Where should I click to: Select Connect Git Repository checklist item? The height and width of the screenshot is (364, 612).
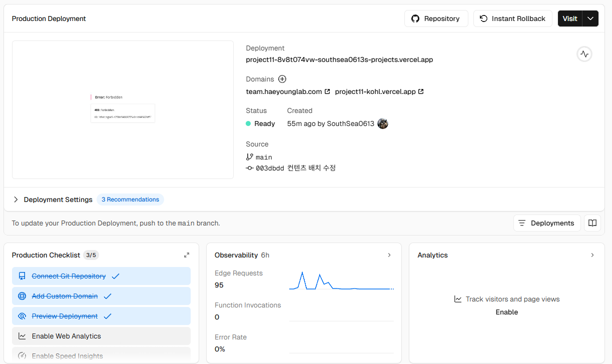pos(101,276)
